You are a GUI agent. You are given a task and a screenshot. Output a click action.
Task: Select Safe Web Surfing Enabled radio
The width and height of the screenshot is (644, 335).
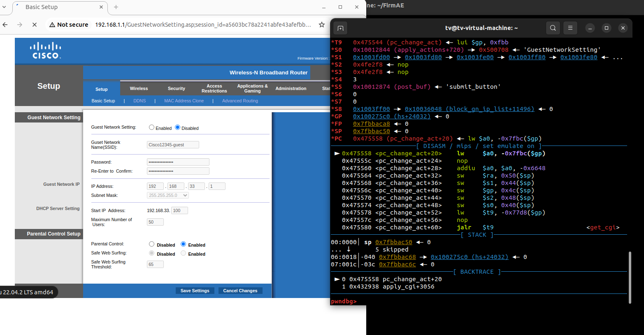184,253
